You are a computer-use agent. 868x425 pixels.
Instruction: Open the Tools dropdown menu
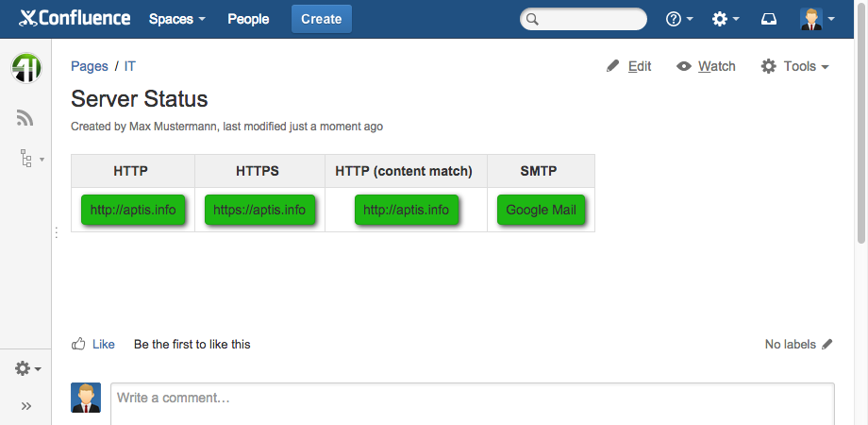point(795,66)
